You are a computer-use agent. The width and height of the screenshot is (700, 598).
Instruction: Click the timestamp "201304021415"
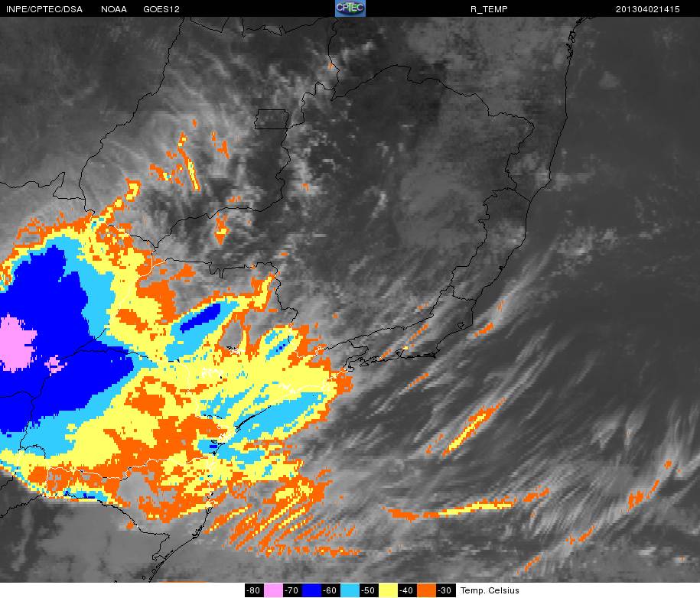648,9
